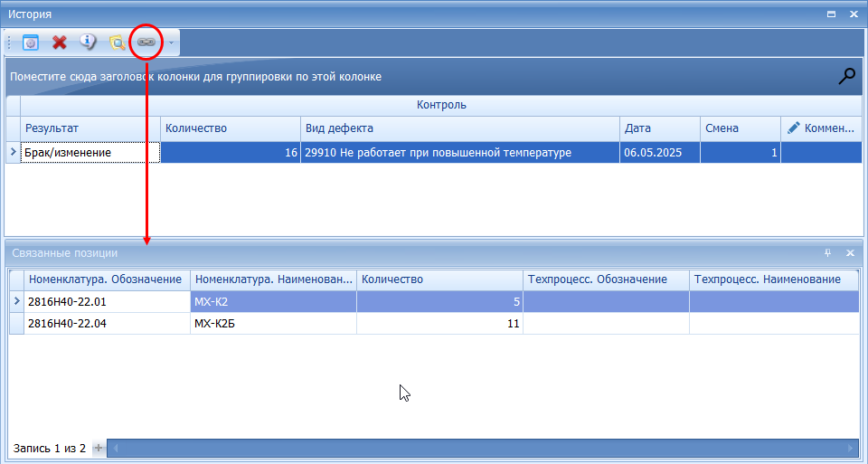Sort by Результат column header
Screen dimensions: 868x464
[90, 128]
